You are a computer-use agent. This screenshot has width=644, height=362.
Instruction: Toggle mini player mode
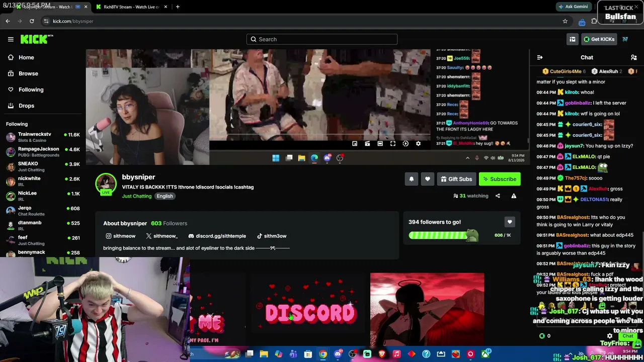coord(355,144)
